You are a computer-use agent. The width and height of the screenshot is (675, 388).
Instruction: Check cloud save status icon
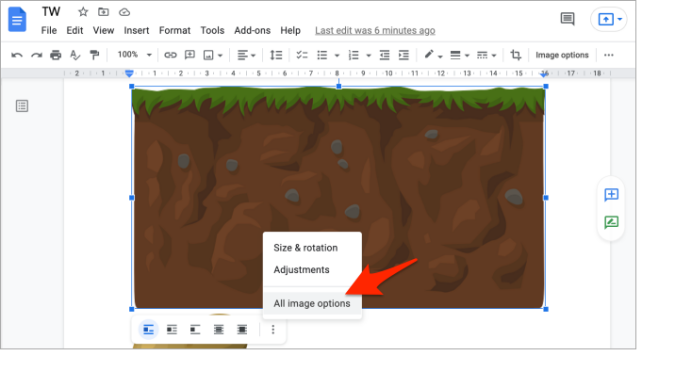coord(124,12)
